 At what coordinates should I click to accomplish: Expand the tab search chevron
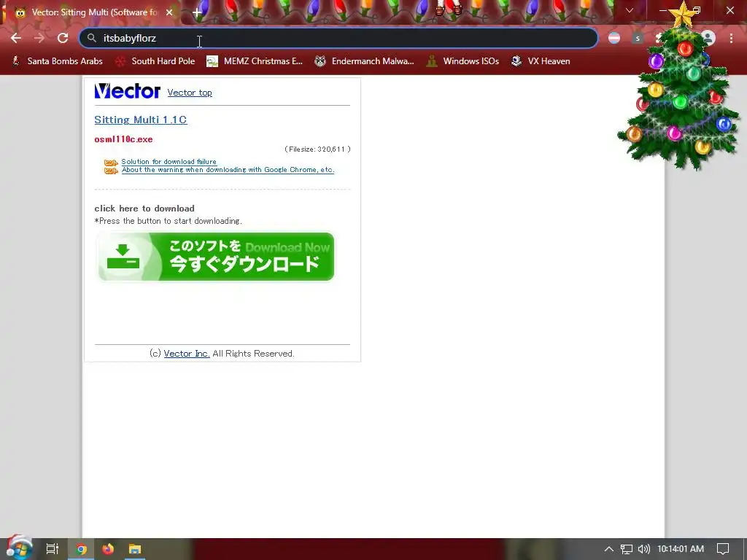click(630, 10)
